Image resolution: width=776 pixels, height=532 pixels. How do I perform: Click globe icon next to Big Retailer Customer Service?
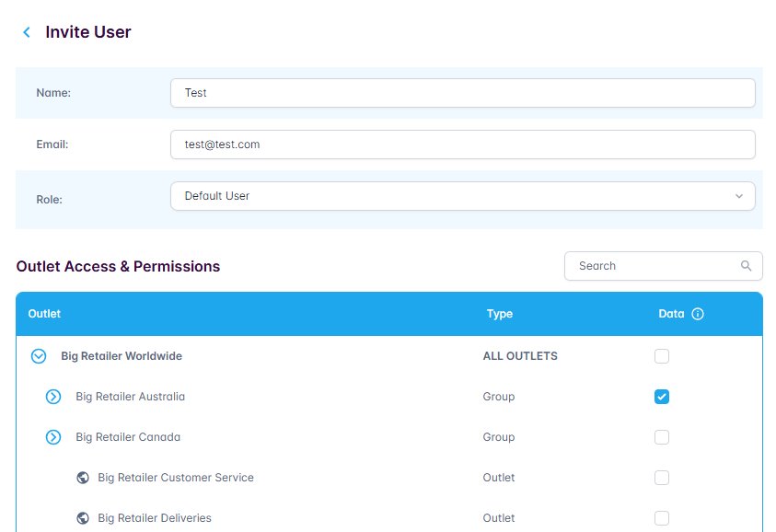point(83,478)
